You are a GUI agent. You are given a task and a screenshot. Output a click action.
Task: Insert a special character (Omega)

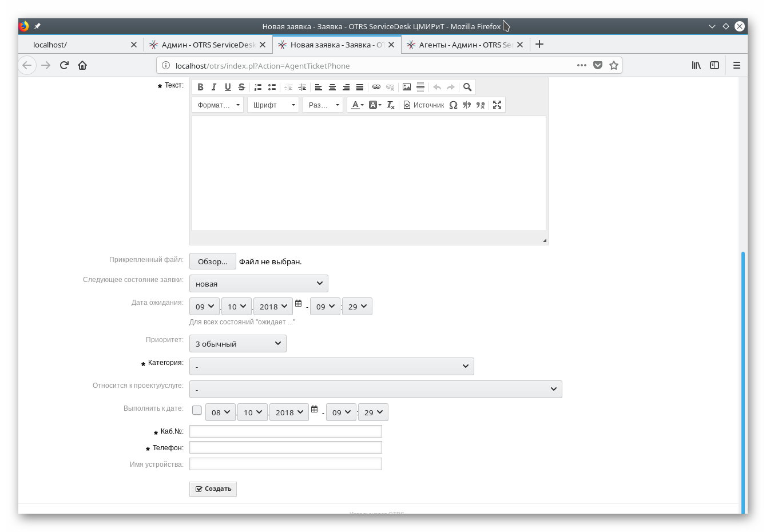453,105
